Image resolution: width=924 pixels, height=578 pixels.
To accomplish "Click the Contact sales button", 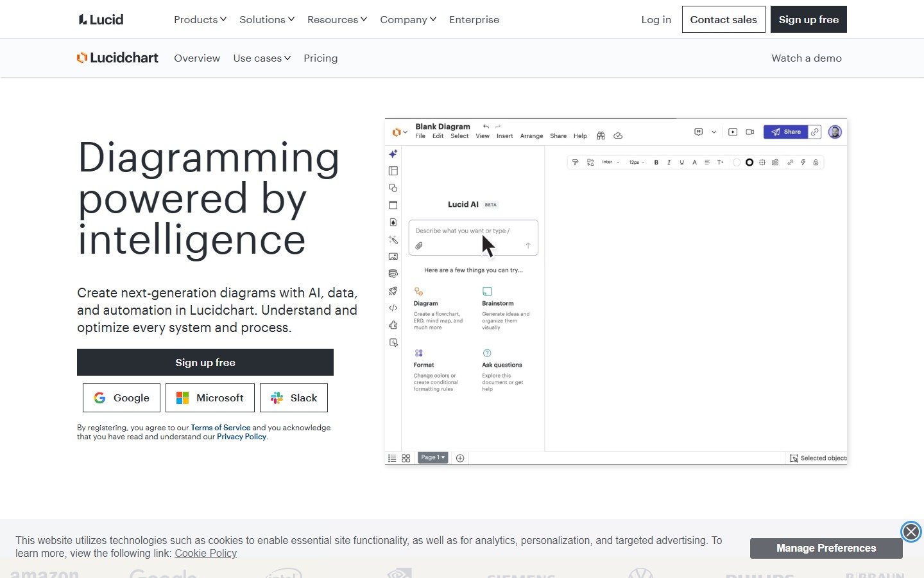I will pos(724,19).
